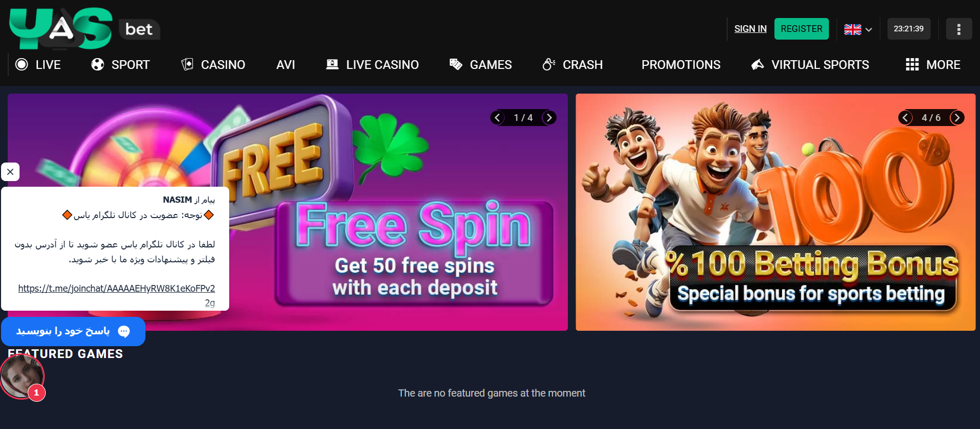Click the REGISTER button

[802, 29]
